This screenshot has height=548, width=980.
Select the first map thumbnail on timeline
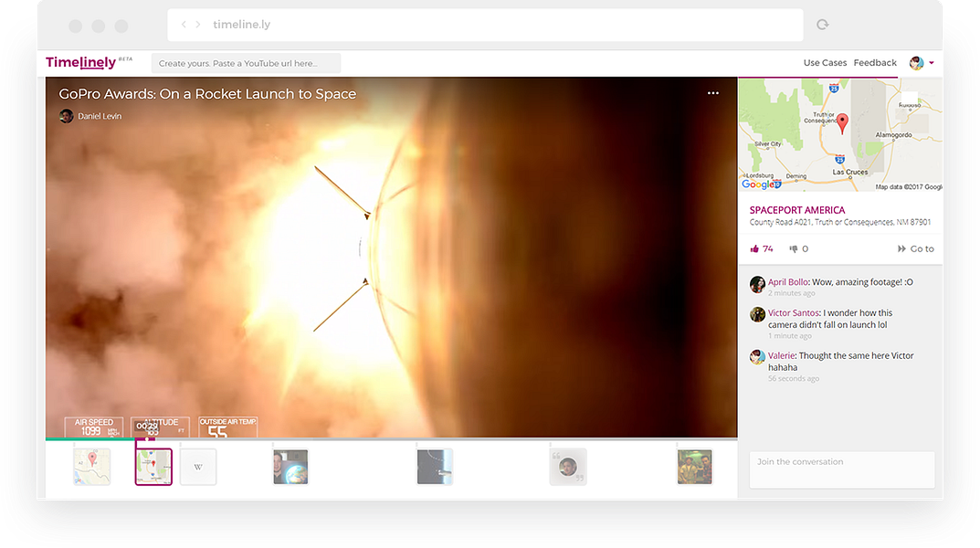pos(92,467)
